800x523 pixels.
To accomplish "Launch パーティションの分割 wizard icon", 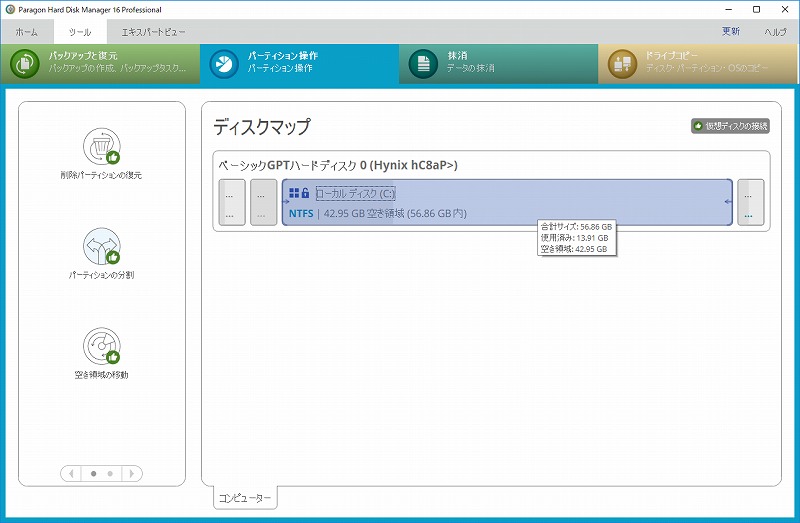I will (x=102, y=246).
